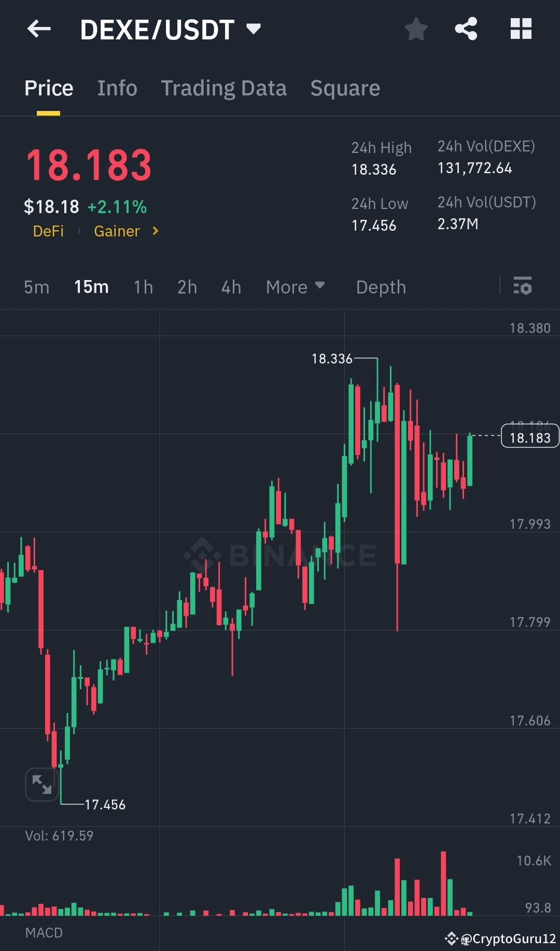560x951 pixels.
Task: Select the Info tab
Action: click(117, 88)
